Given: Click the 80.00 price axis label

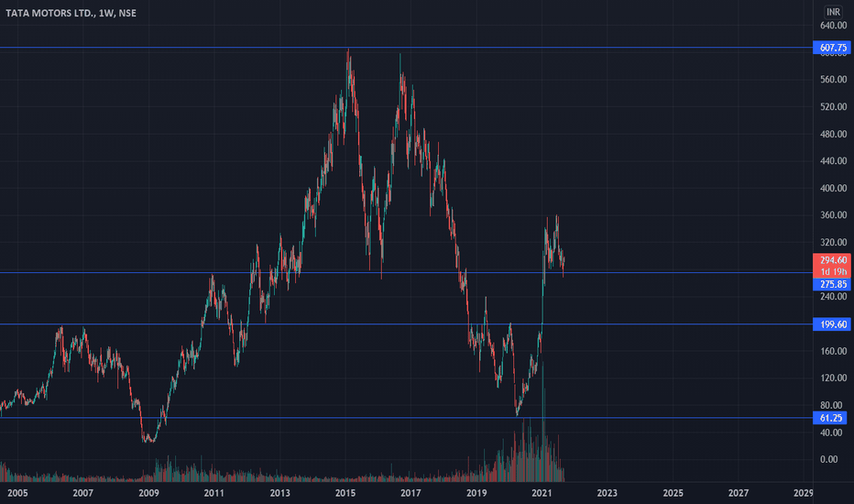Looking at the screenshot, I should click(x=831, y=405).
